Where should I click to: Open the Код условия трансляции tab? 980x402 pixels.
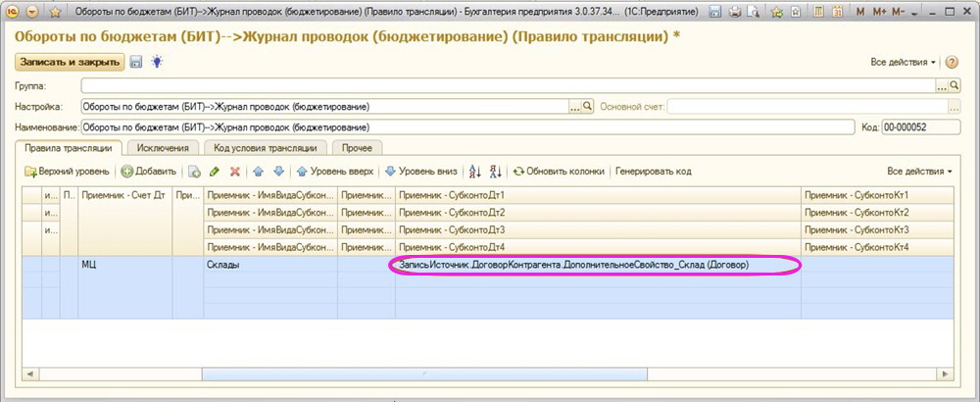tap(265, 147)
